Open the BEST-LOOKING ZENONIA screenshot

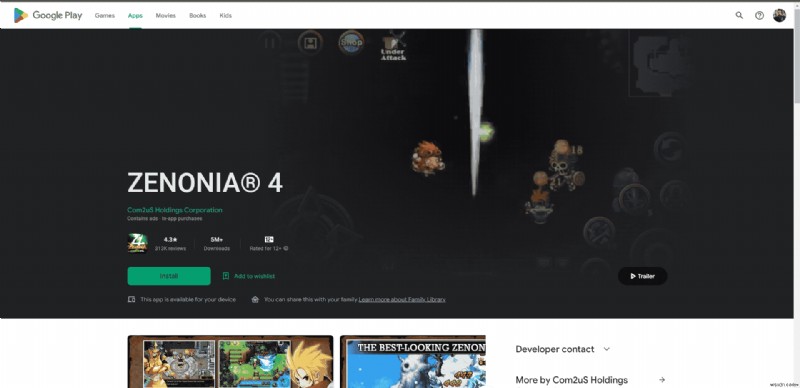click(413, 361)
